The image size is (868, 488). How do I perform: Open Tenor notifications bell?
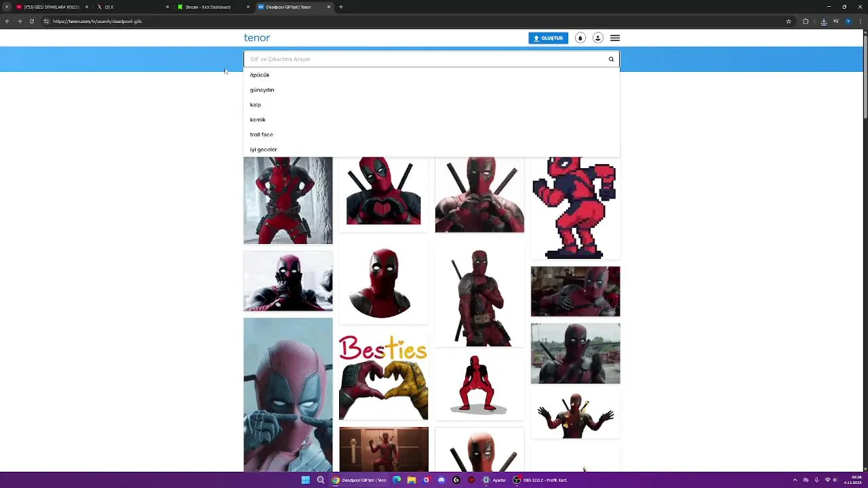[x=580, y=38]
